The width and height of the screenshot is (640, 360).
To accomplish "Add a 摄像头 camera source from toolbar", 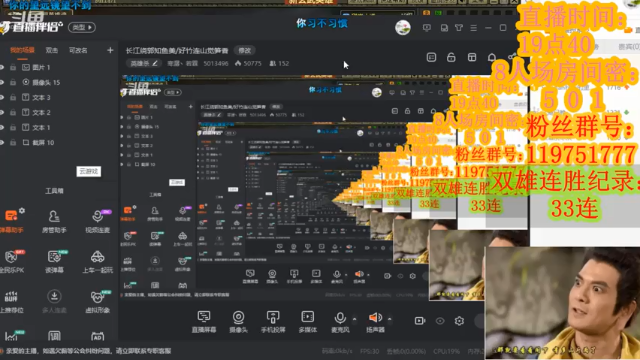I will (238, 321).
